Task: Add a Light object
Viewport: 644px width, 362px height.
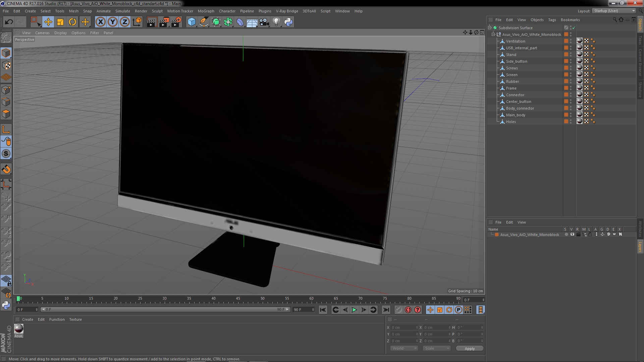Action: (x=276, y=22)
